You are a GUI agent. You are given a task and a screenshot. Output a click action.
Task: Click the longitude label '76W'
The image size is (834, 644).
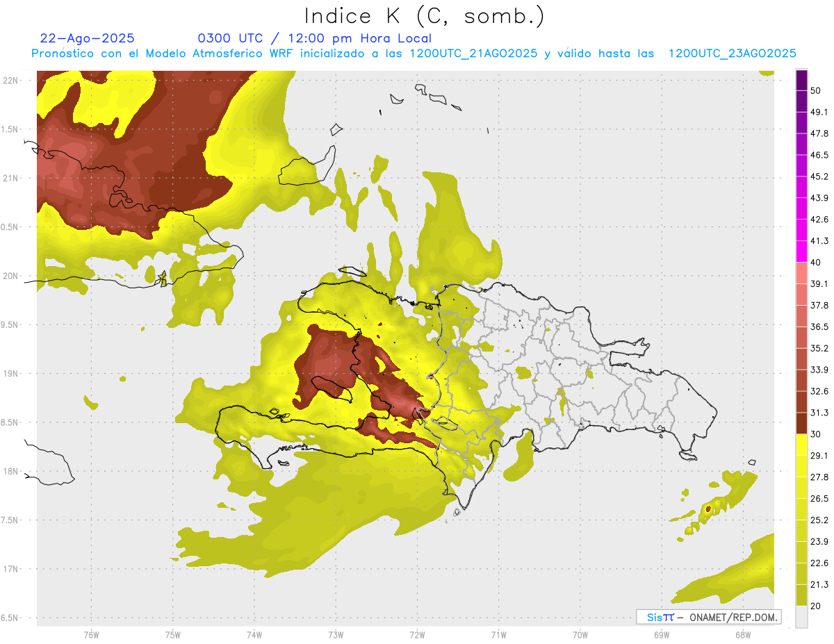[91, 635]
